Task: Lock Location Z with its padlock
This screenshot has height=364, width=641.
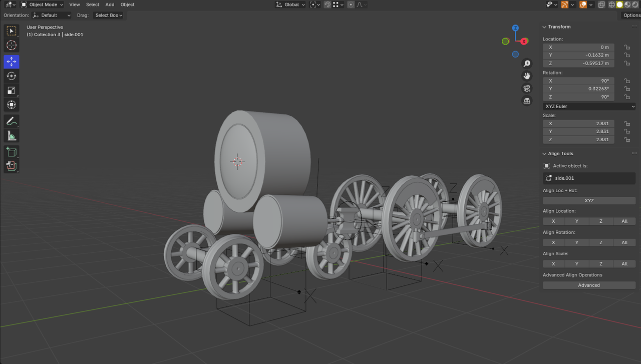Action: coord(626,63)
